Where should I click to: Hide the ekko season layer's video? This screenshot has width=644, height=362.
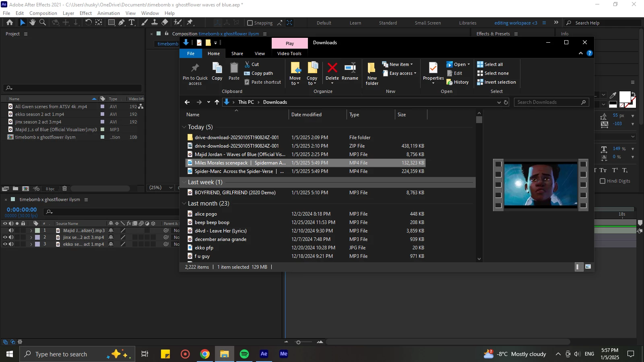[5, 244]
